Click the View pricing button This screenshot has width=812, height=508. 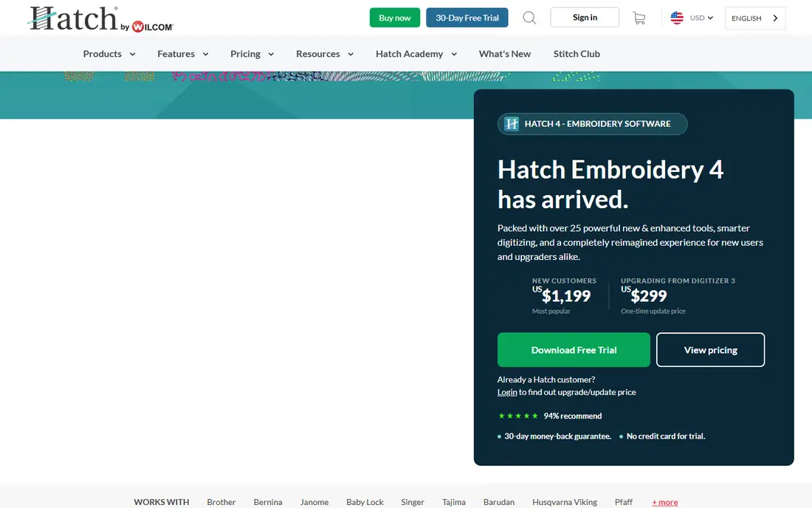[710, 350]
